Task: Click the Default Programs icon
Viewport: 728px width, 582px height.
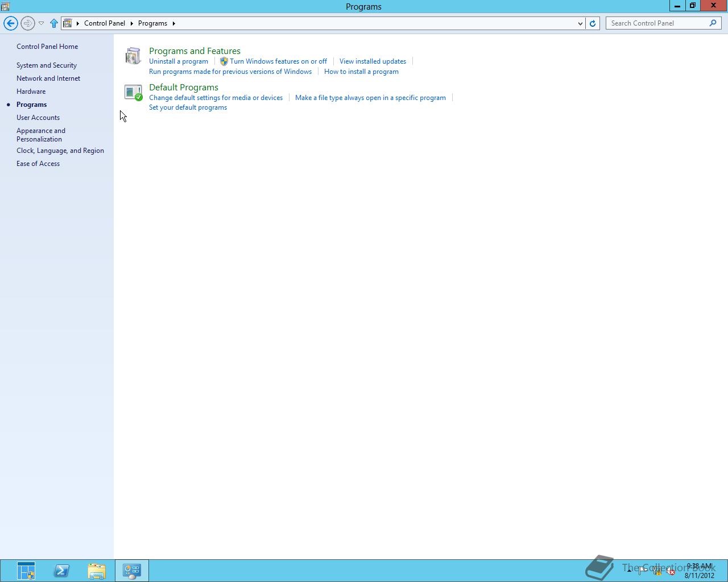Action: coord(133,92)
